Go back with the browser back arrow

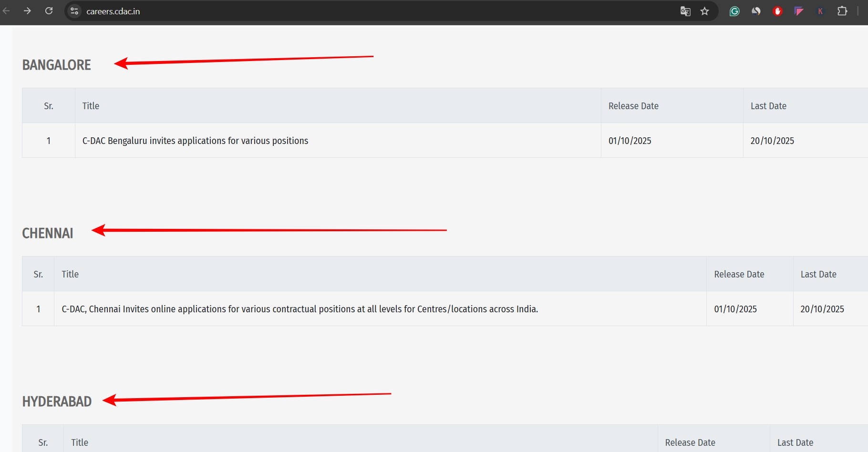click(x=6, y=11)
